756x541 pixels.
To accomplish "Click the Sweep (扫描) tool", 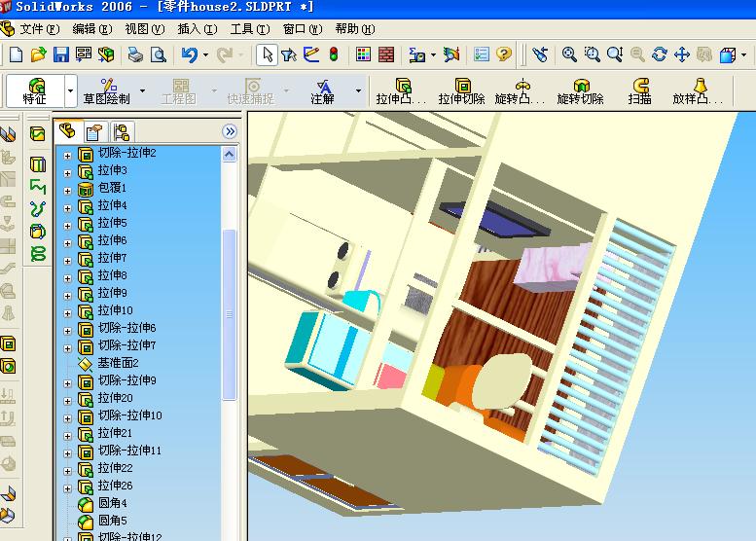I will tap(640, 91).
